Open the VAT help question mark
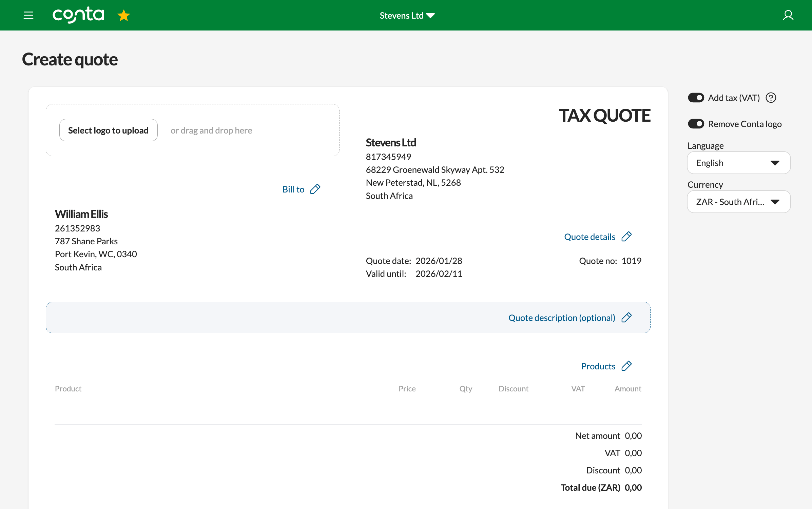Screen dimensions: 812x509 pyautogui.click(x=771, y=98)
